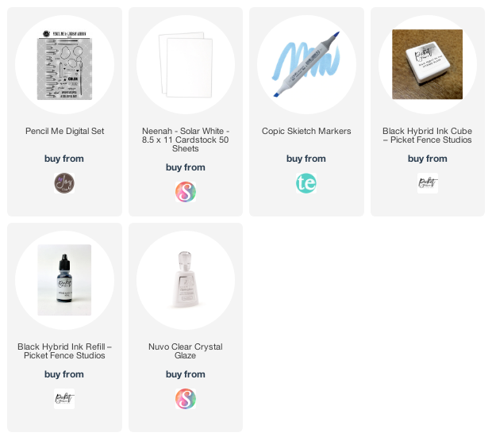This screenshot has height=448, width=492.
Task: Open 'Nuvo Clear Crystal Glaze' title link
Action: pyautogui.click(x=186, y=351)
